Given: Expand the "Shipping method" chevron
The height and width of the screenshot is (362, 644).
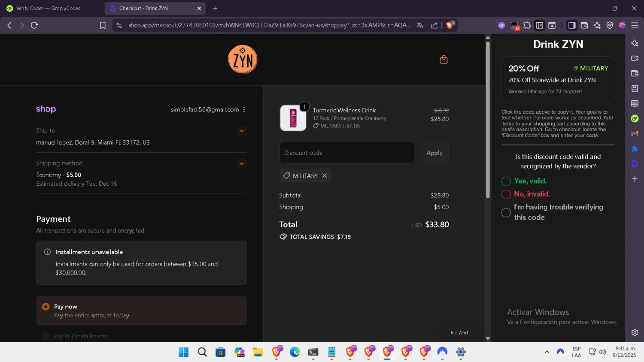Looking at the screenshot, I should 242,163.
